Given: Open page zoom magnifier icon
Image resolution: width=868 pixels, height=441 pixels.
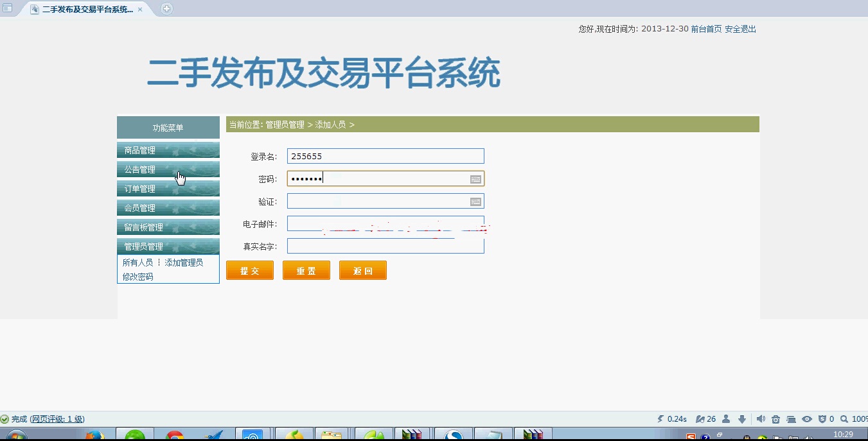Looking at the screenshot, I should coord(844,419).
